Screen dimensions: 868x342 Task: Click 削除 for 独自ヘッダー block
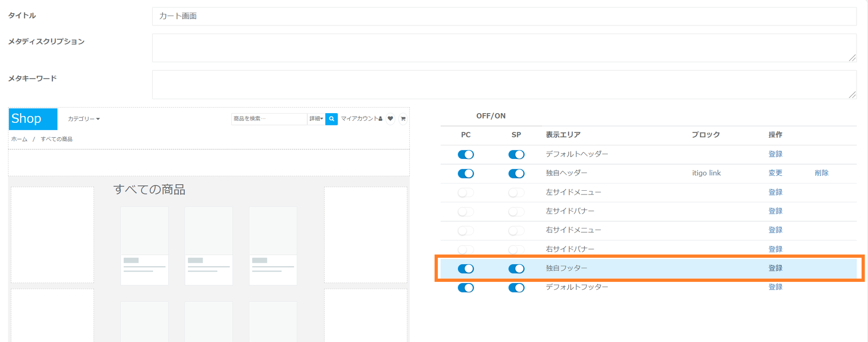coord(821,173)
